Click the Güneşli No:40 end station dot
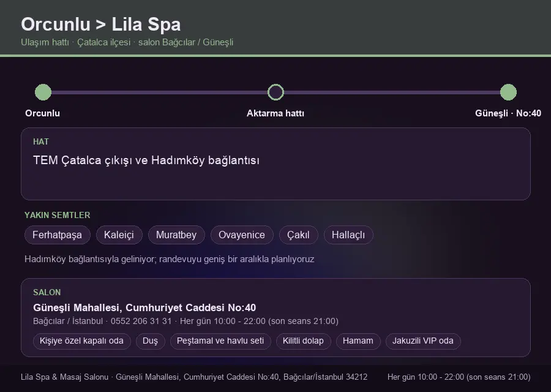Image resolution: width=551 pixels, height=392 pixels. click(x=508, y=92)
